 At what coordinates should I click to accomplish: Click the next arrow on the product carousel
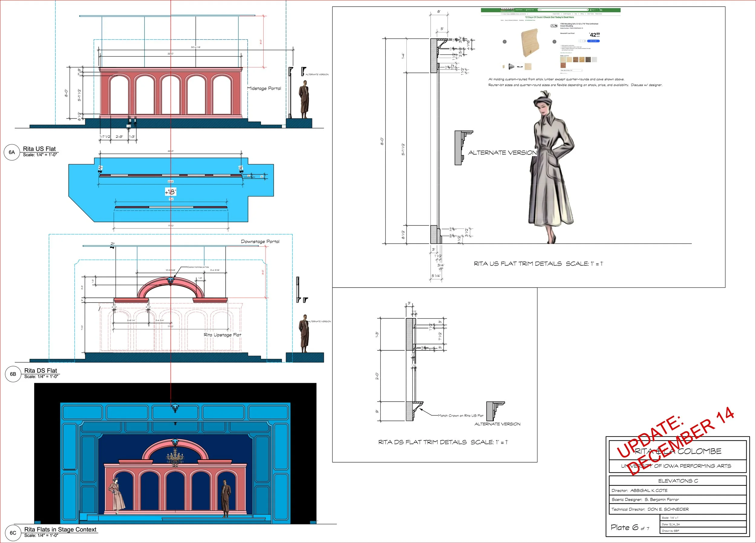click(x=555, y=42)
